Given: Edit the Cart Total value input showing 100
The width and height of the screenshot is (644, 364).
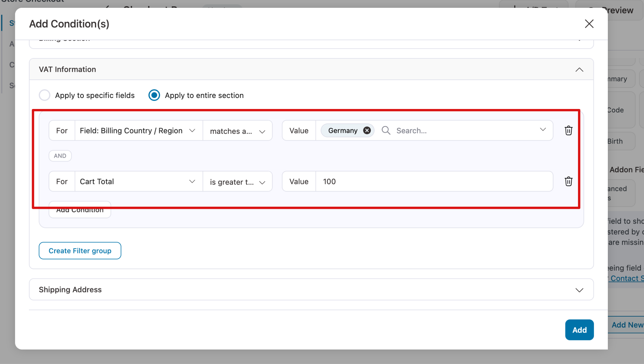Looking at the screenshot, I should pos(377,181).
